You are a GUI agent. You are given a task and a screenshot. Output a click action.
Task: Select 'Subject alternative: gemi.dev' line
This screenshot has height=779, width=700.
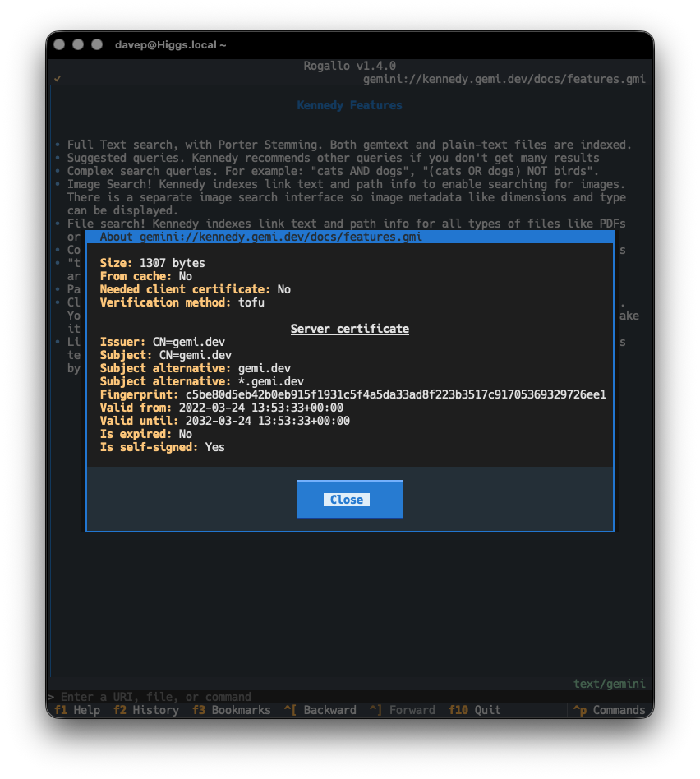click(195, 368)
